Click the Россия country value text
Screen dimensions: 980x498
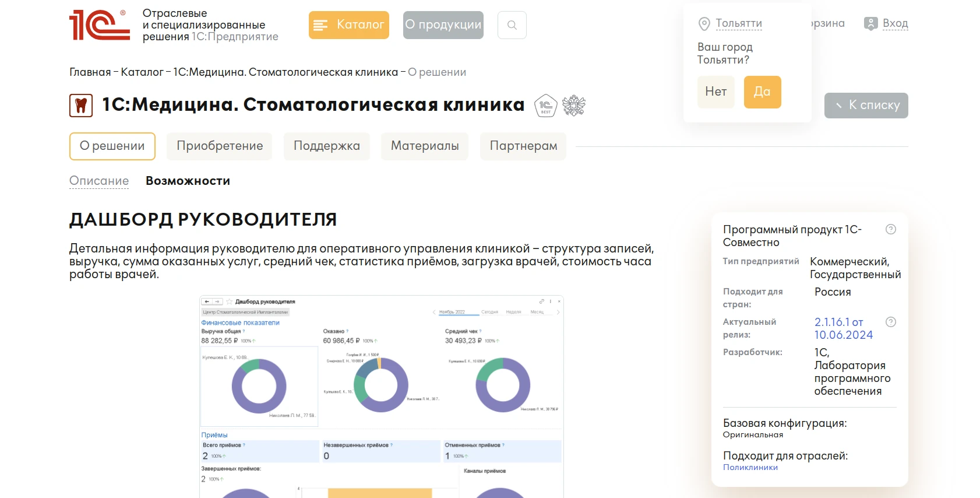coord(833,292)
